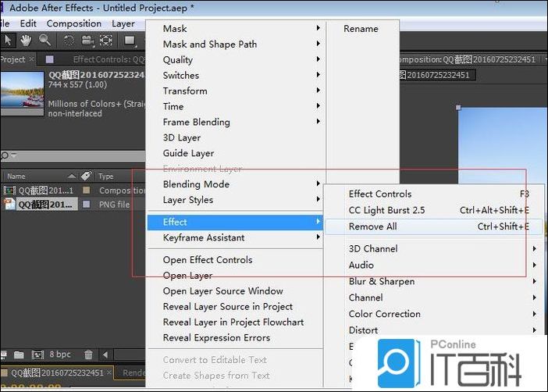The height and width of the screenshot is (392, 548).
Task: Click the 8 bpc color depth button
Action: pyautogui.click(x=61, y=355)
